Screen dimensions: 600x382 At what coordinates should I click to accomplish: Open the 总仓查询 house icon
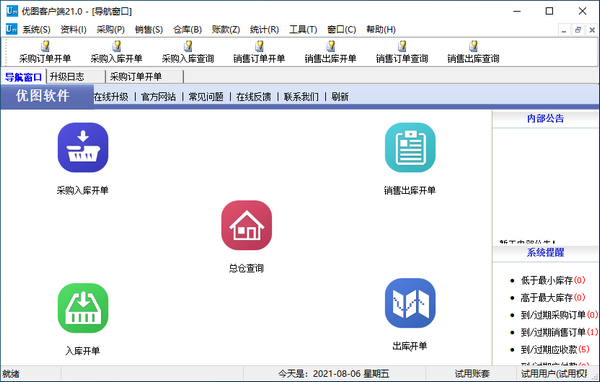pyautogui.click(x=247, y=225)
